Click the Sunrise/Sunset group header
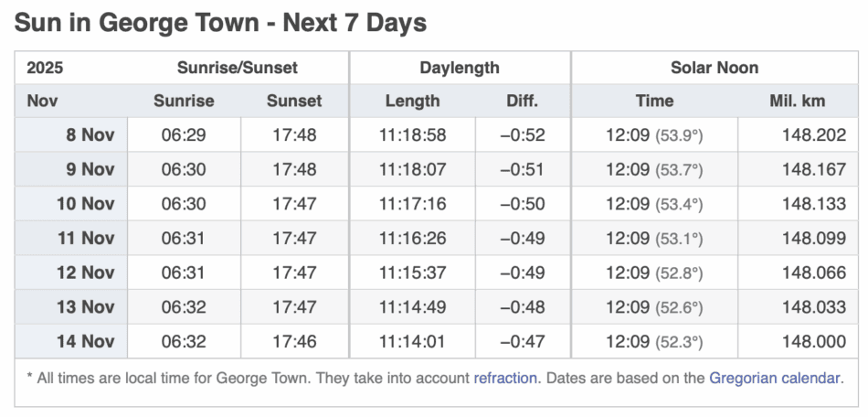Viewport: 868px width, 417px height. 238,68
